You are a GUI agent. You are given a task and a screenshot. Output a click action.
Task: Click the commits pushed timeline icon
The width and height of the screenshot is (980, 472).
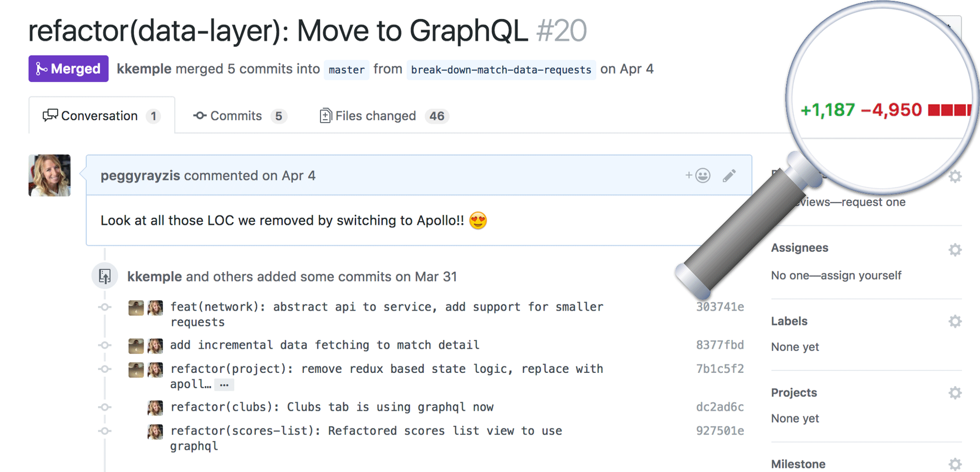tap(105, 276)
